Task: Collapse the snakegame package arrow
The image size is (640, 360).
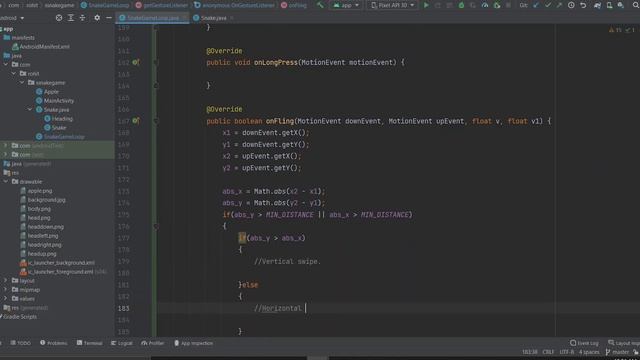Action: click(x=22, y=83)
